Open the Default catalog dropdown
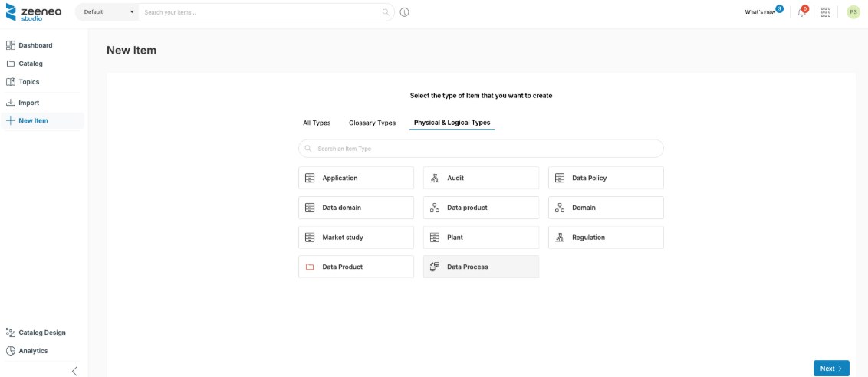The height and width of the screenshot is (377, 868). click(107, 12)
